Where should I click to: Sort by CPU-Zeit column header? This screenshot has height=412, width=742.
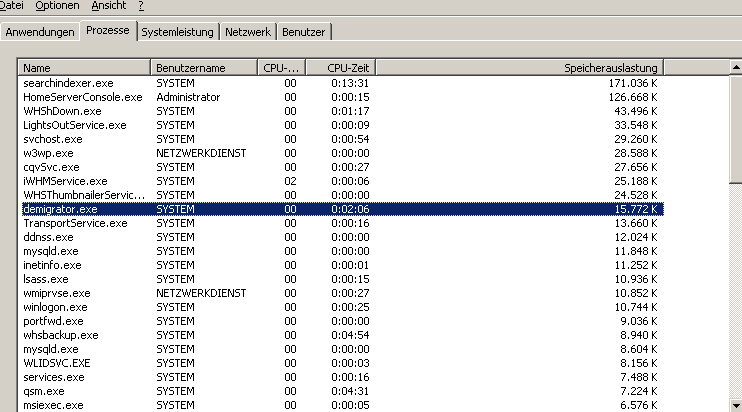pos(340,67)
